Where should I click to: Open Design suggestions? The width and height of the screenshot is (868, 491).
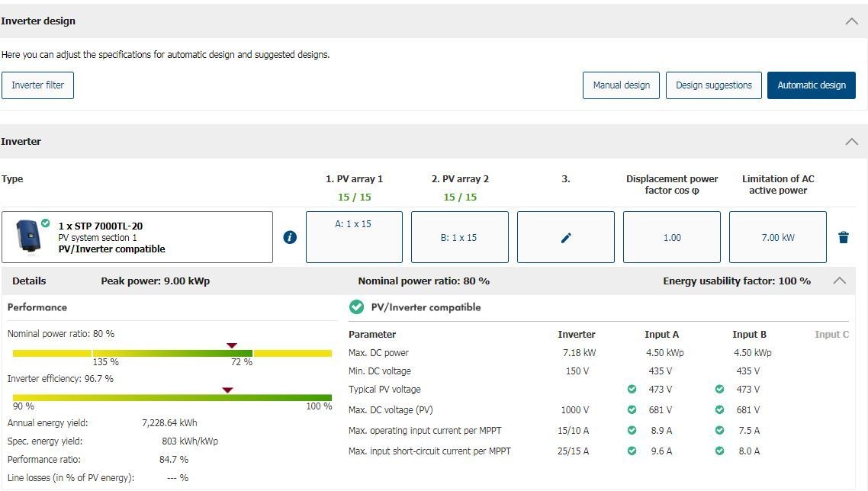(x=713, y=85)
